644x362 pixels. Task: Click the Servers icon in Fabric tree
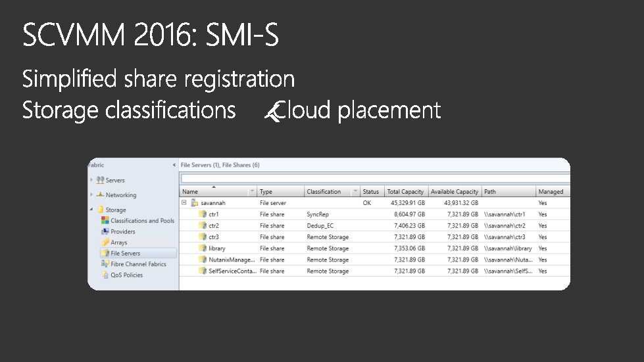100,180
